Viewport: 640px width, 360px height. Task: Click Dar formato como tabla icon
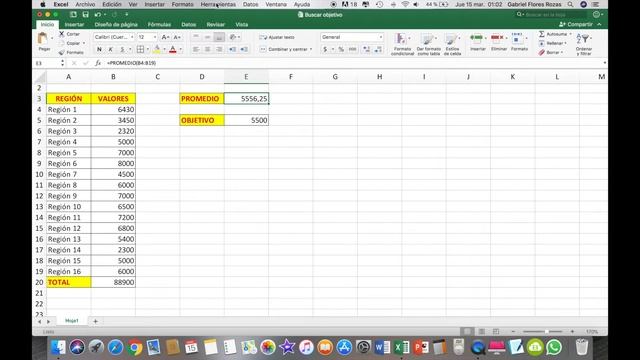[427, 39]
